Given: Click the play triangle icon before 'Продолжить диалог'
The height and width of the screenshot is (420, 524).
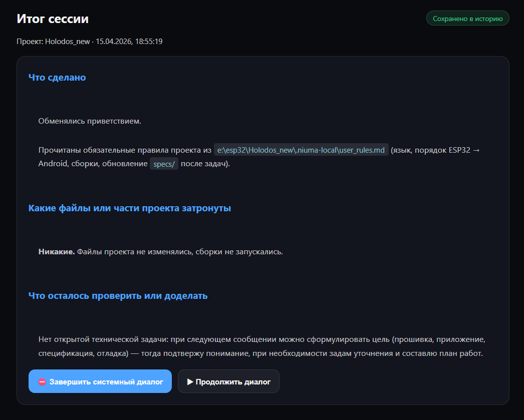Looking at the screenshot, I should click(x=190, y=381).
